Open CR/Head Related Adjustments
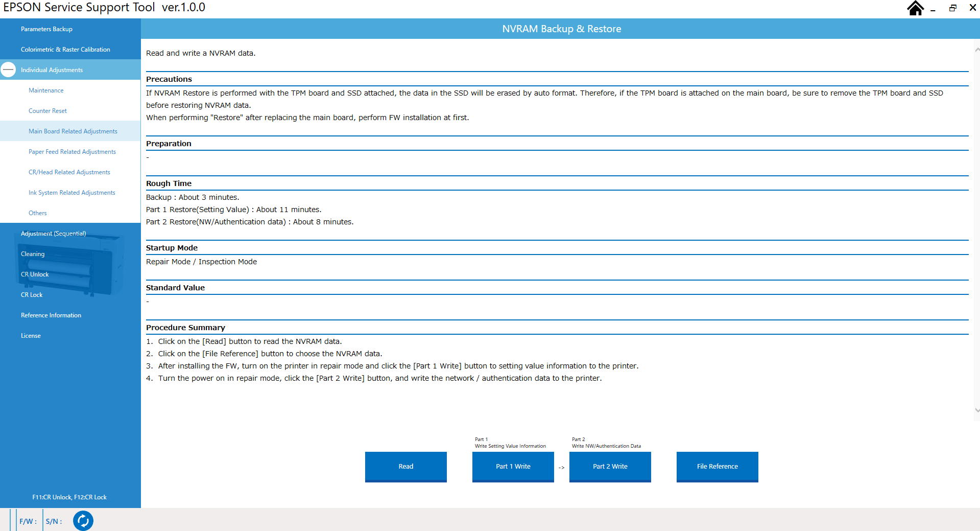 (69, 172)
